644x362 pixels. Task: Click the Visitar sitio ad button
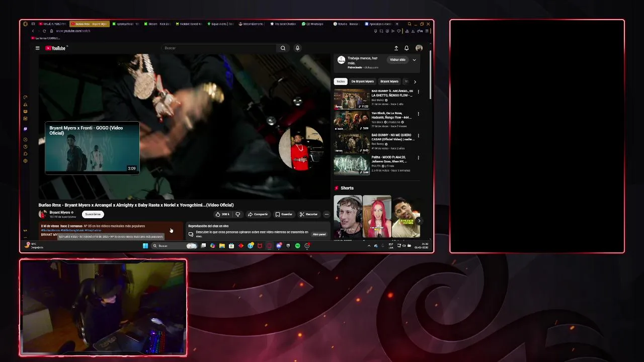click(x=397, y=60)
